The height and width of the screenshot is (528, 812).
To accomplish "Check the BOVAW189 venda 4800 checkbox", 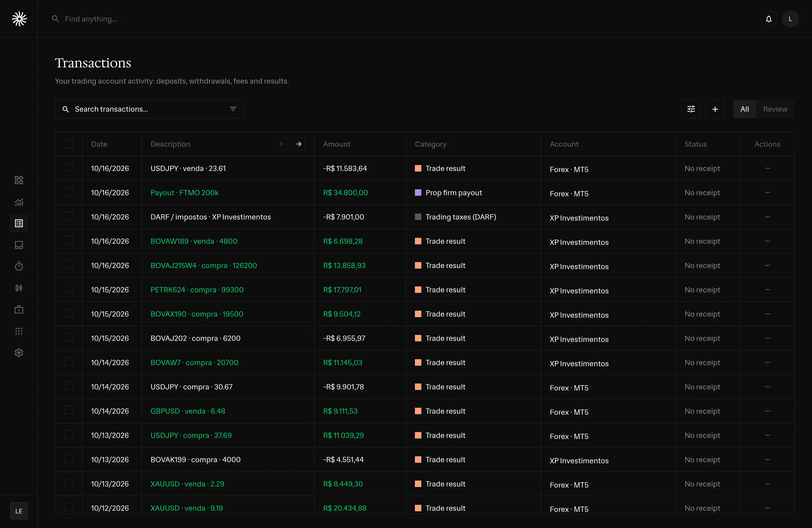I will 69,240.
